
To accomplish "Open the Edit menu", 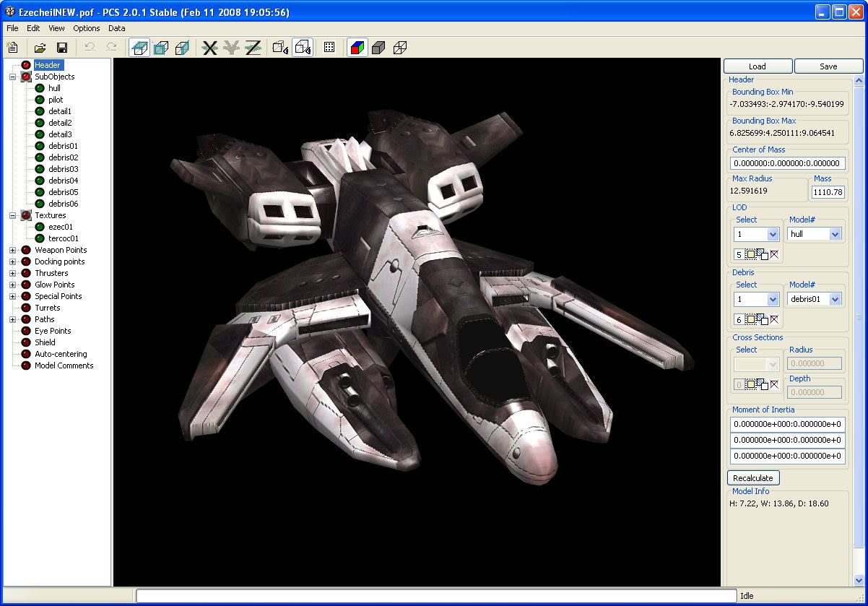I will [x=33, y=28].
